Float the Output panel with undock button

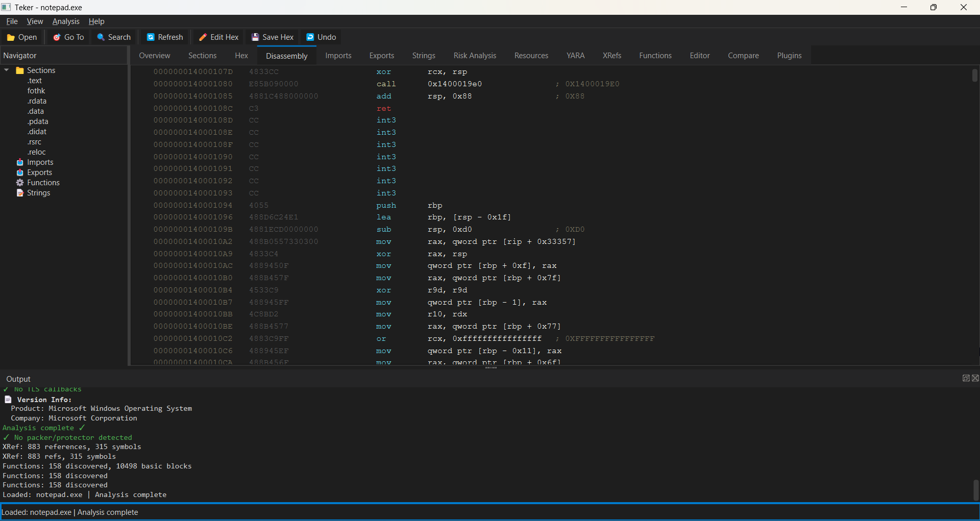pyautogui.click(x=966, y=378)
